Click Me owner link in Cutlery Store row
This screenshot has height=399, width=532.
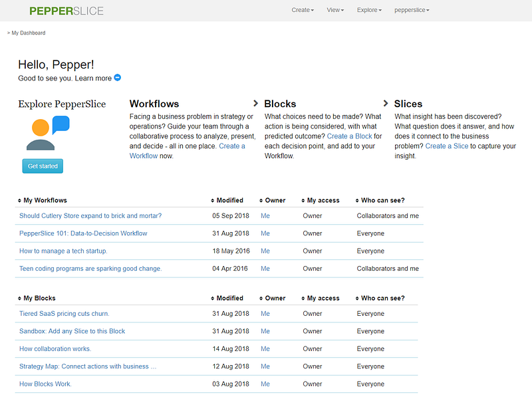tap(265, 215)
